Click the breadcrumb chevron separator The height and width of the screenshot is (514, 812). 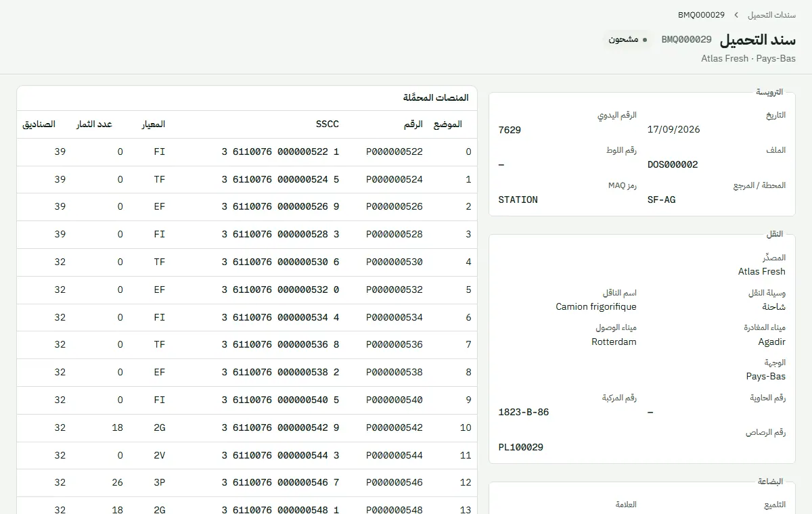pyautogui.click(x=736, y=15)
